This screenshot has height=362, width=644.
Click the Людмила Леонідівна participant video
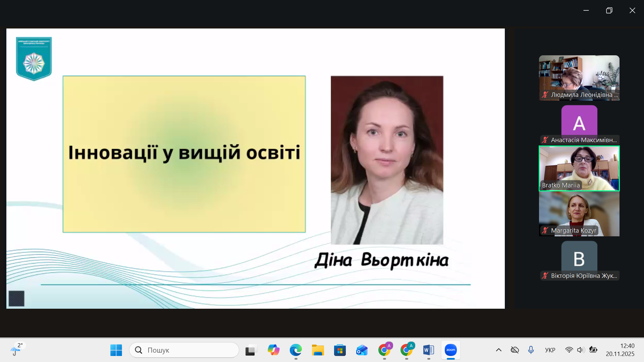[x=579, y=78]
